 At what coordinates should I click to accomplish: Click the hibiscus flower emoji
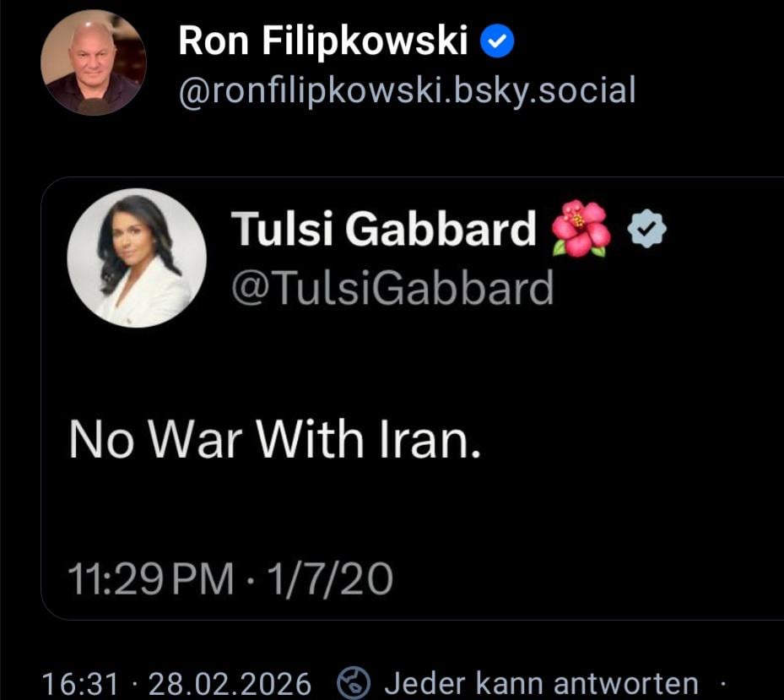click(x=580, y=228)
